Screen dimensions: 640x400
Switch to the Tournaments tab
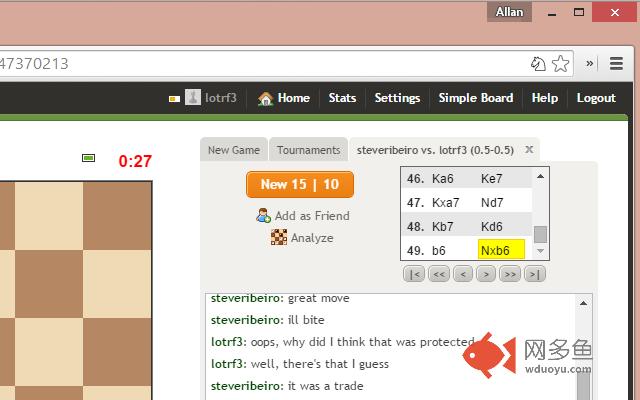click(x=309, y=150)
